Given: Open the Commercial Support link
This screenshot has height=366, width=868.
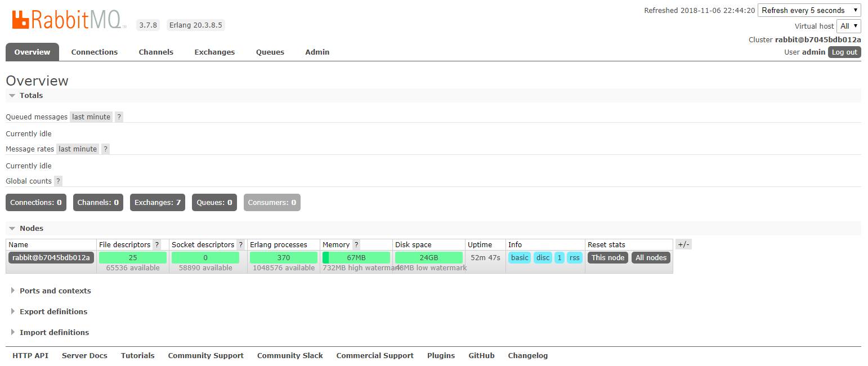Looking at the screenshot, I should (x=375, y=356).
